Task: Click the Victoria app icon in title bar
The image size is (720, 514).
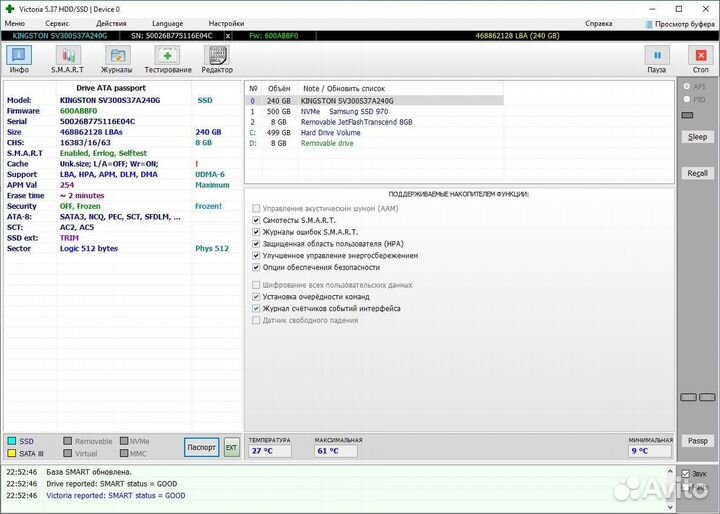Action: [10, 8]
